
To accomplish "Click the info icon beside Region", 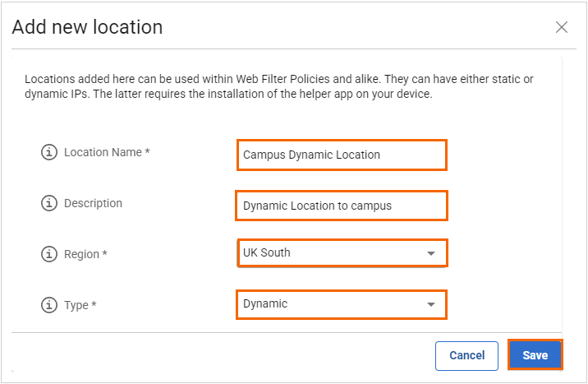I will (x=49, y=254).
